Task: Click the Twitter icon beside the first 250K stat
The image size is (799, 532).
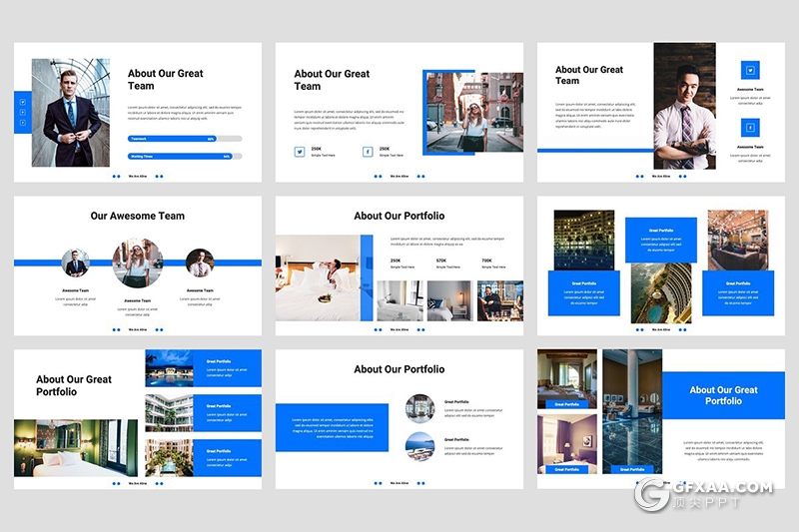Action: pos(299,152)
